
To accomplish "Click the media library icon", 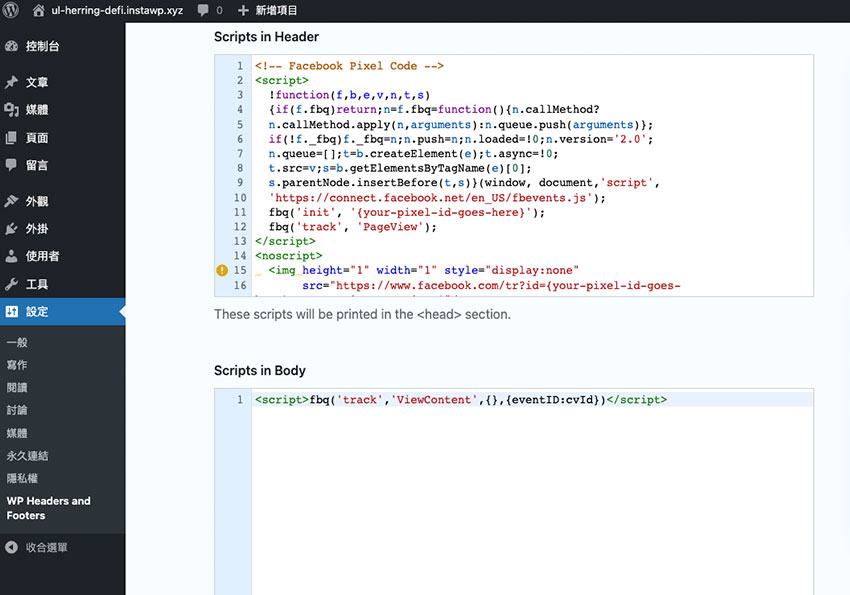I will (x=11, y=110).
